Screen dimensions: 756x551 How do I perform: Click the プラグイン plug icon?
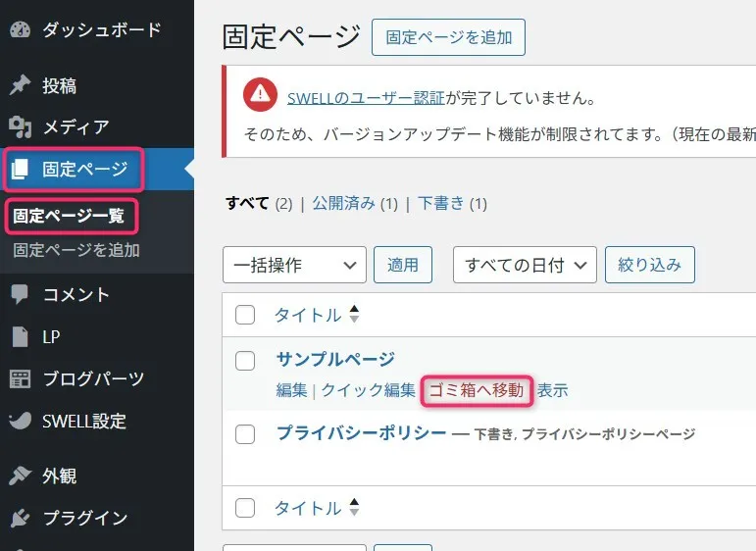pyautogui.click(x=20, y=518)
